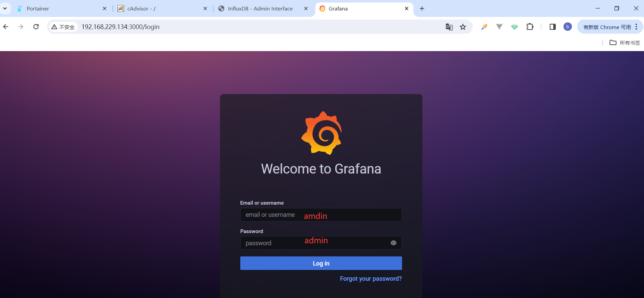Open Forgot your password link

pyautogui.click(x=371, y=279)
